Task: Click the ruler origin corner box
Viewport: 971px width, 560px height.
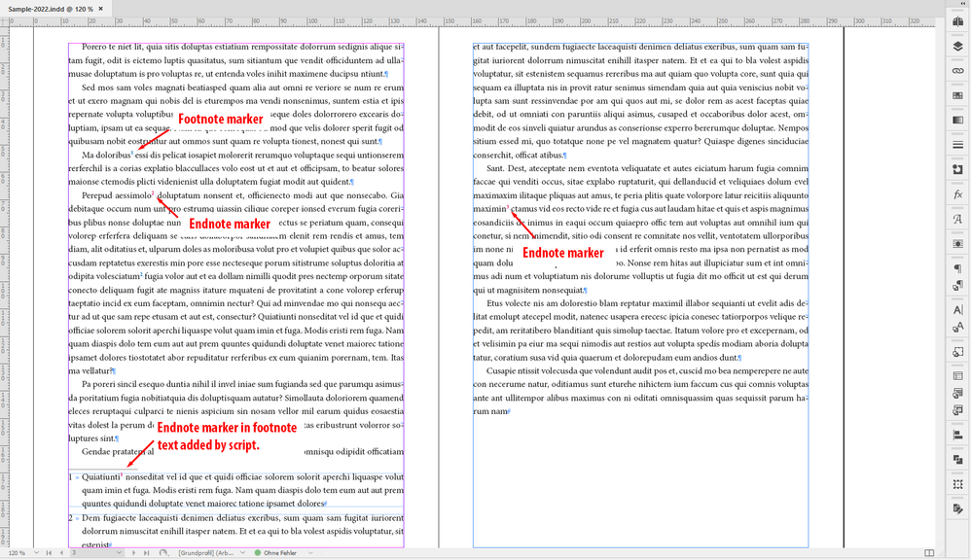Action: coord(4,21)
